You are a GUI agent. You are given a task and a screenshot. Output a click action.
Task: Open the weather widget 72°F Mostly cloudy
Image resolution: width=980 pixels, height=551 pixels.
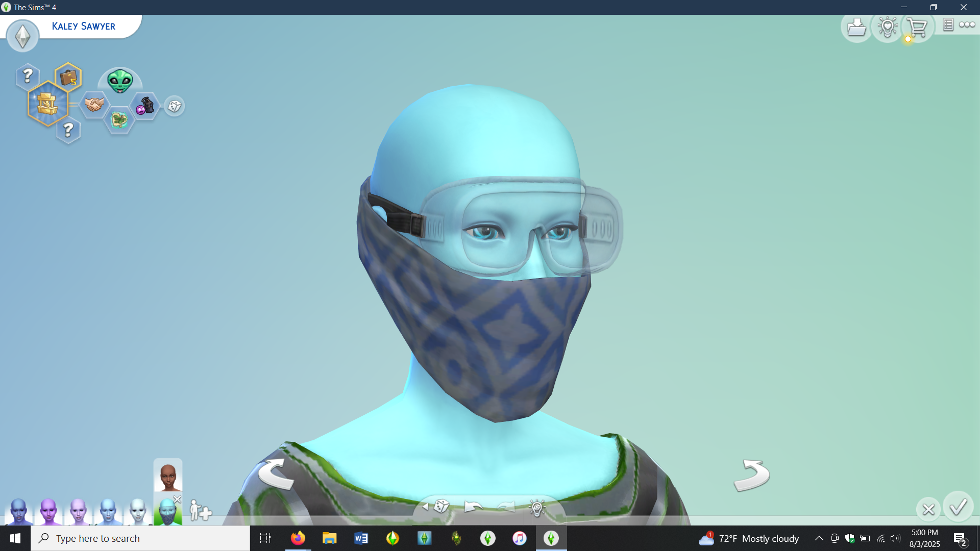(x=749, y=538)
